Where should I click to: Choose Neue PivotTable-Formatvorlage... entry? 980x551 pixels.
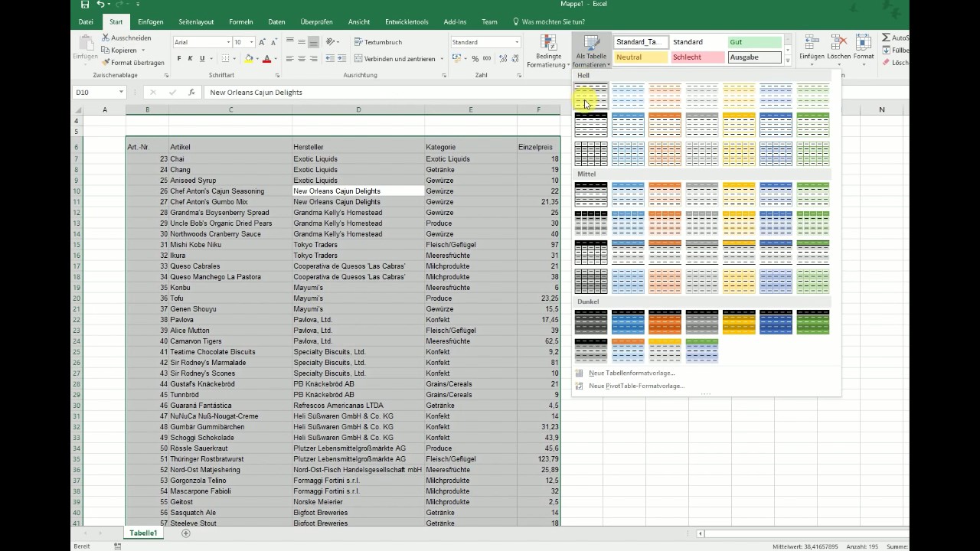tap(636, 386)
